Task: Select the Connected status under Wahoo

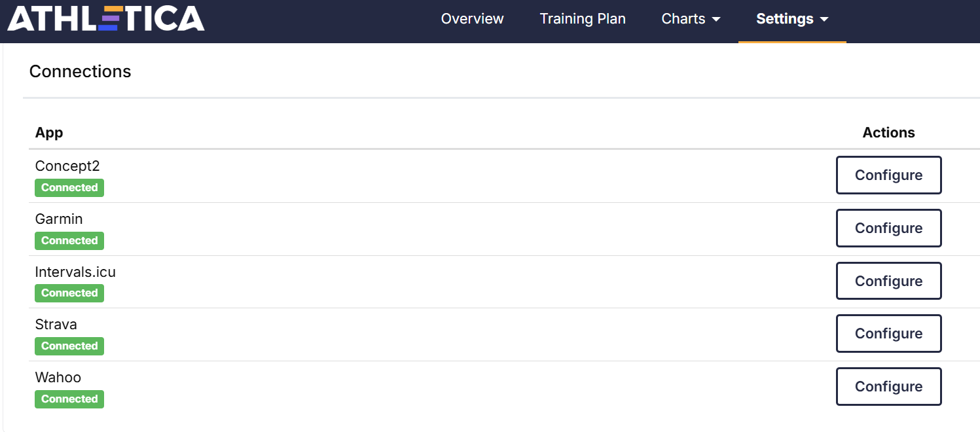Action: click(x=69, y=399)
